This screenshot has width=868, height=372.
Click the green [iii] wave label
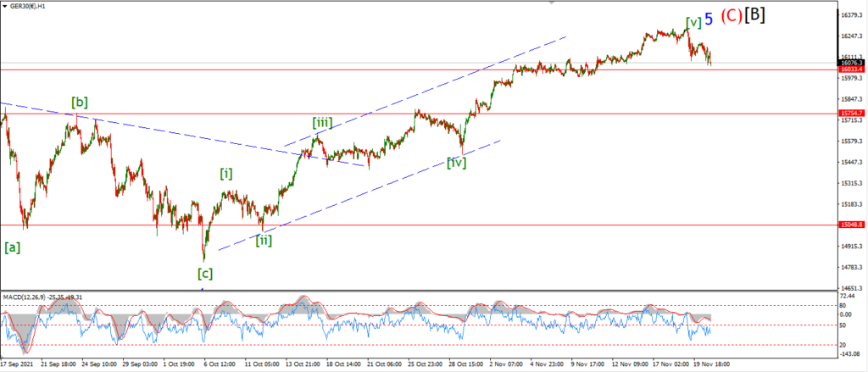click(322, 122)
